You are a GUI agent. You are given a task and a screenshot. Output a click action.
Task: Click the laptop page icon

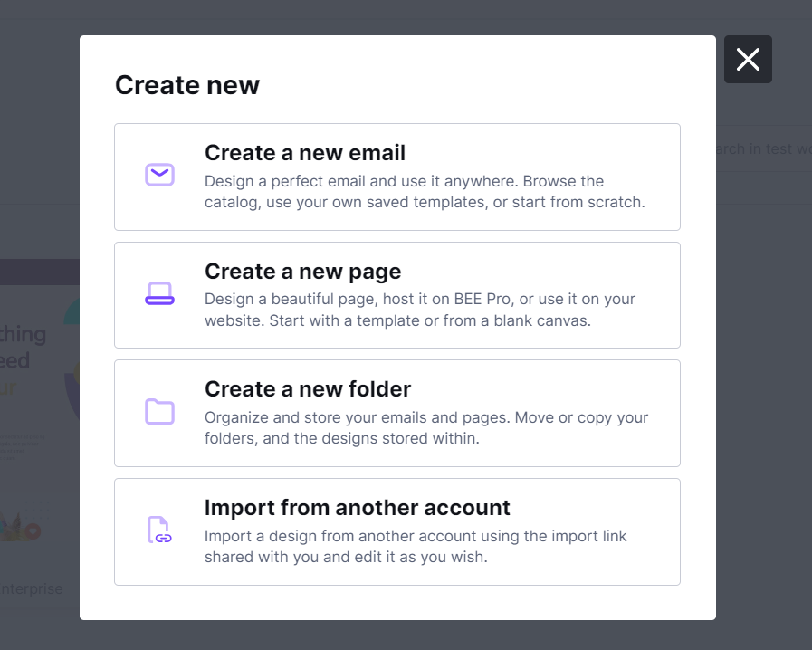159,293
